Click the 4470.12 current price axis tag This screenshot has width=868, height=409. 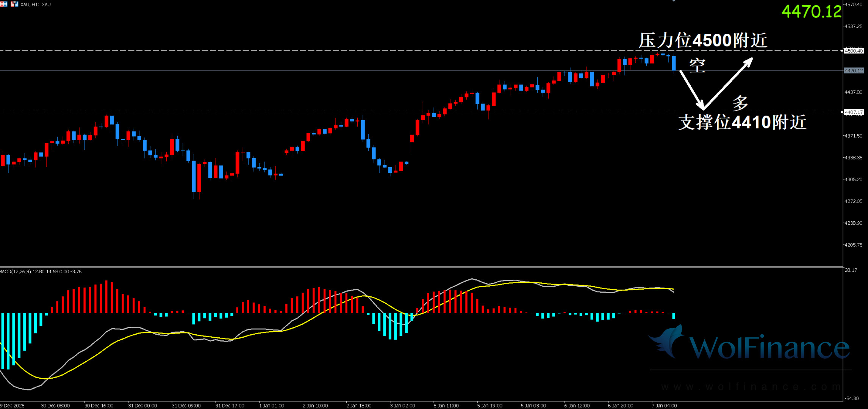(854, 71)
